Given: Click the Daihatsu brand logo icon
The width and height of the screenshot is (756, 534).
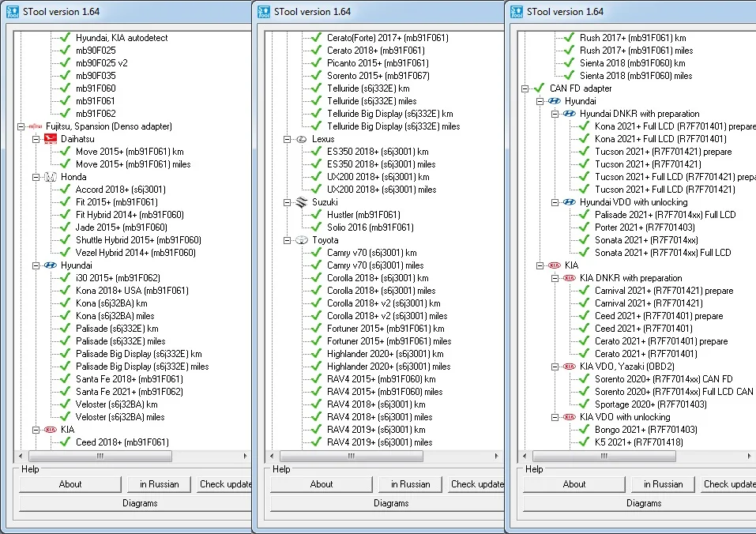Looking at the screenshot, I should pyautogui.click(x=50, y=139).
